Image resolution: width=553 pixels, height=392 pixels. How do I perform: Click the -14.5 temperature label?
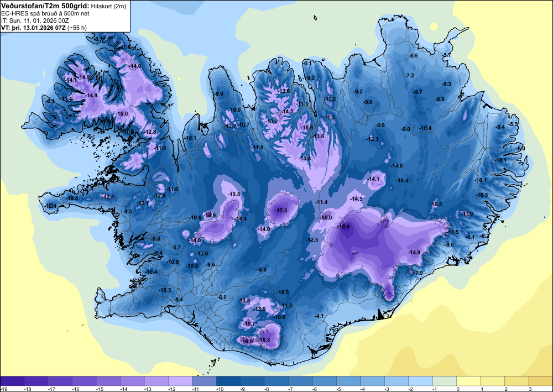(356, 199)
